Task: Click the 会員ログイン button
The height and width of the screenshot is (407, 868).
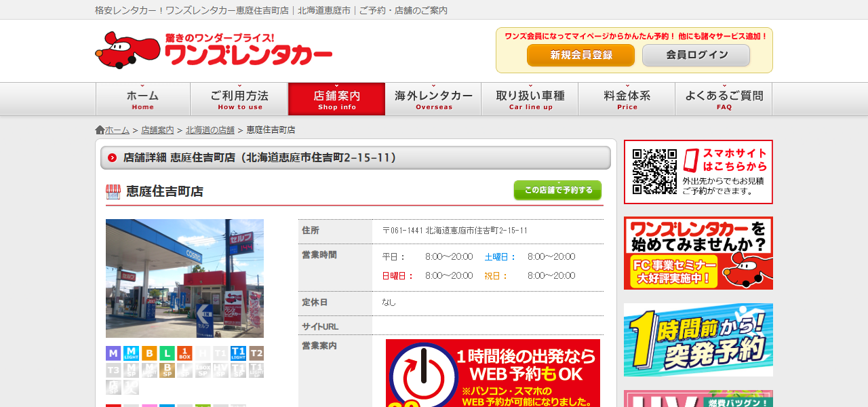Action: 696,55
